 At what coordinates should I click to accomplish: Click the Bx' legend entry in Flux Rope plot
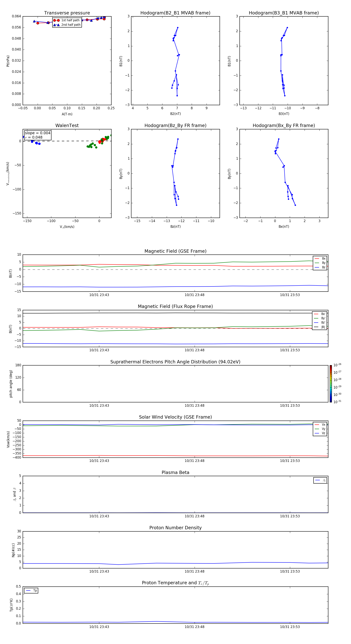[x=320, y=314]
